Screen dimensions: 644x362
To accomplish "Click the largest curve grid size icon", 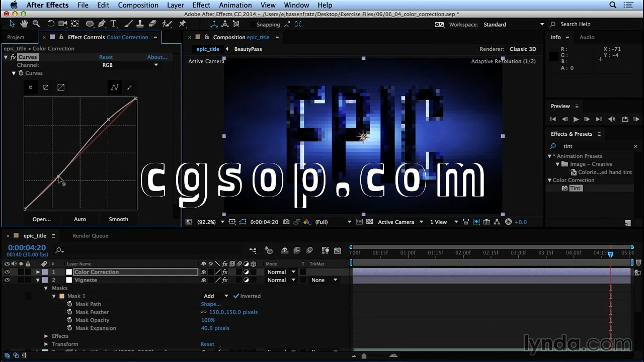I will [61, 87].
